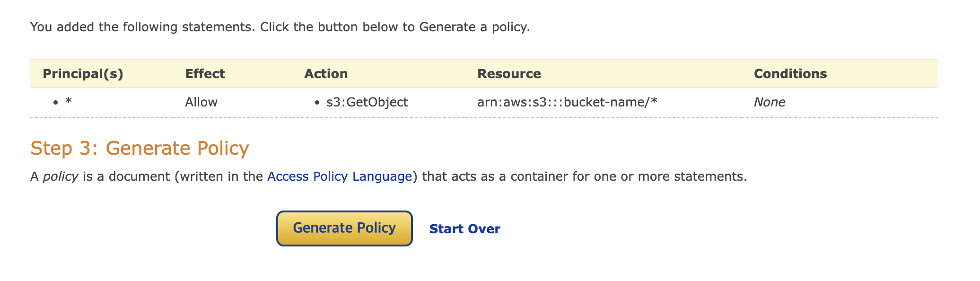
Task: Open the Access Policy Language link
Action: point(340,176)
